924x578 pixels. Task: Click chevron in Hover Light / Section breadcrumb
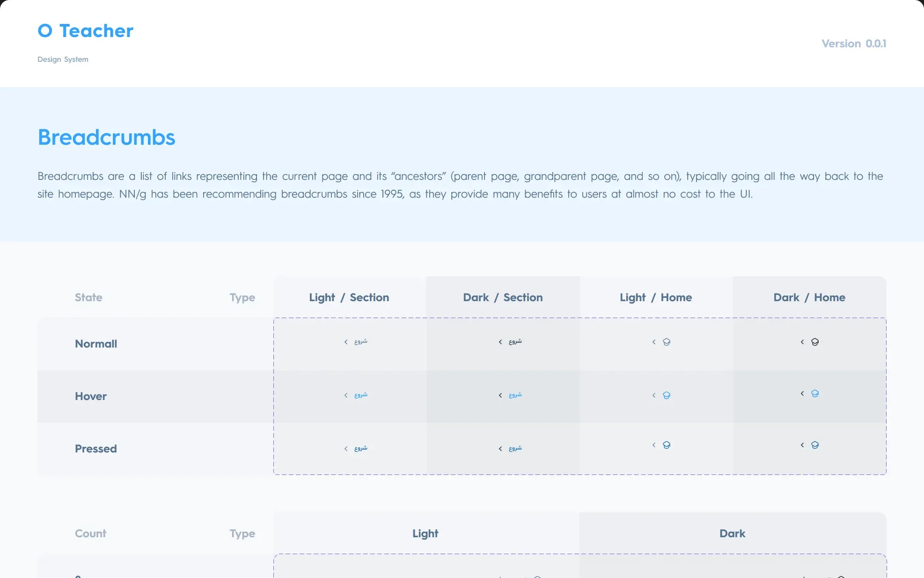click(x=346, y=395)
